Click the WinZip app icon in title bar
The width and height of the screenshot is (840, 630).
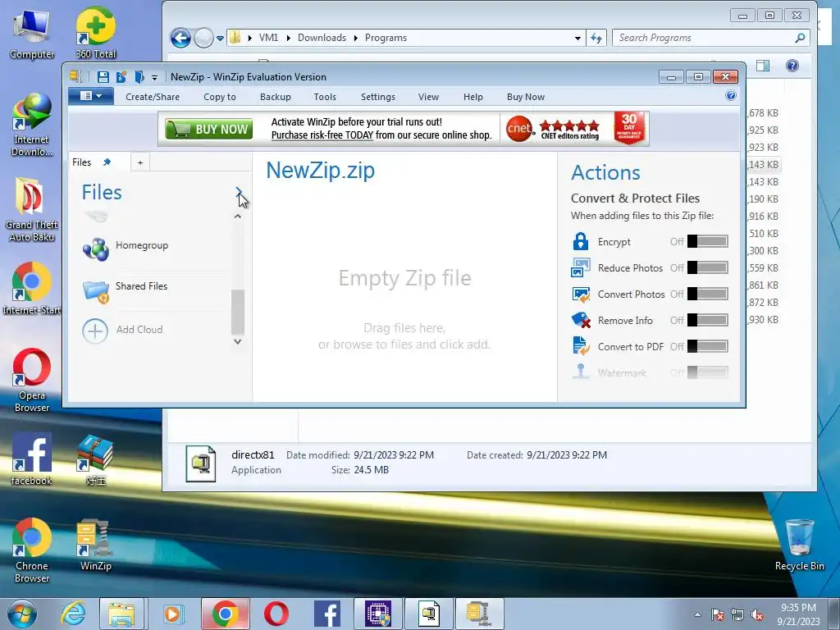click(76, 76)
